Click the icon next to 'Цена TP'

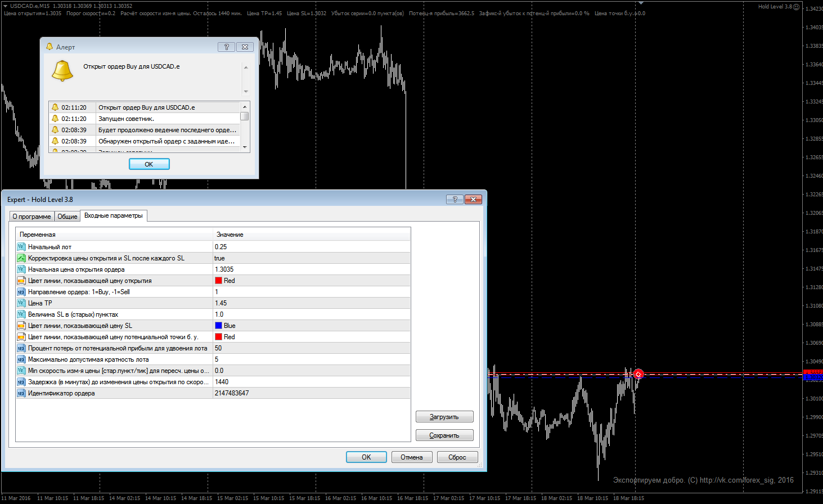tap(21, 303)
